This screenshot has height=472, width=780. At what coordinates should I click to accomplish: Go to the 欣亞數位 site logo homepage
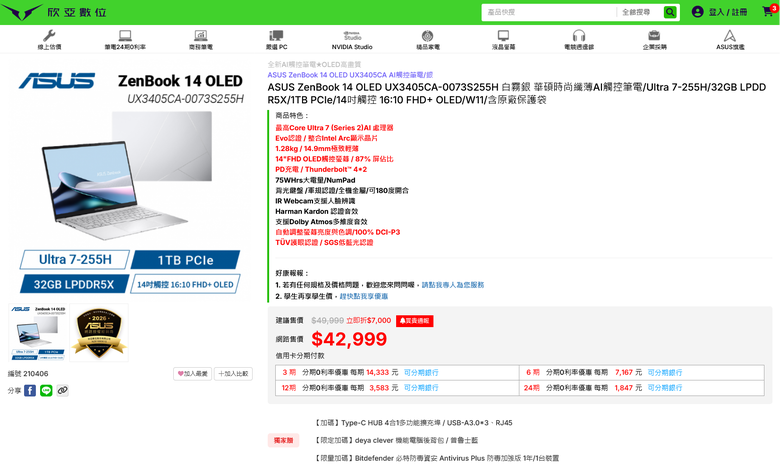[55, 12]
